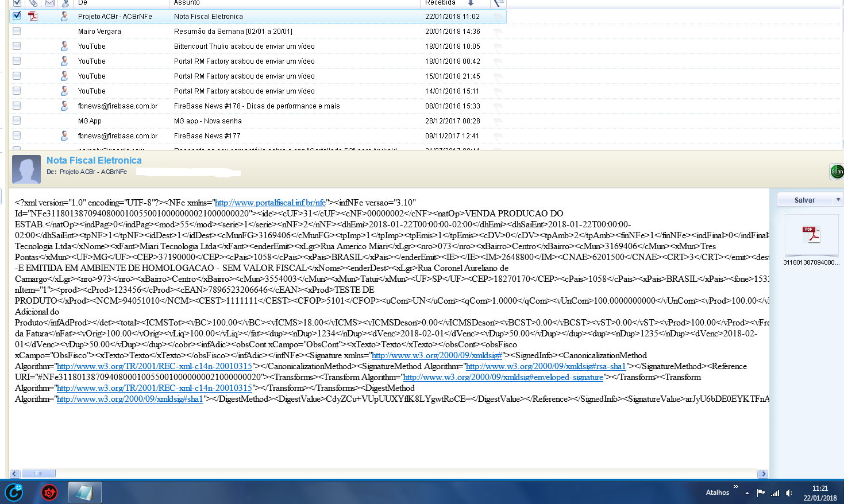Flag the MG app - Nova senha message
This screenshot has width=844, height=504.
(x=498, y=121)
